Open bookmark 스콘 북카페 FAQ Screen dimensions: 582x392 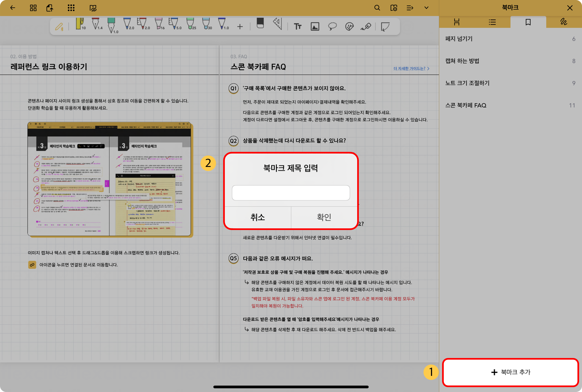[510, 105]
